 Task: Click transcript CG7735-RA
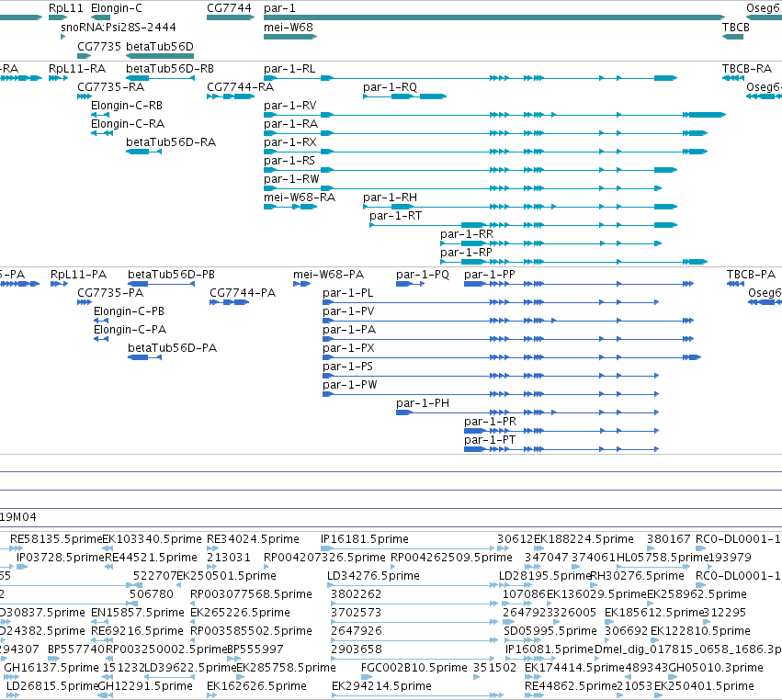point(85,96)
